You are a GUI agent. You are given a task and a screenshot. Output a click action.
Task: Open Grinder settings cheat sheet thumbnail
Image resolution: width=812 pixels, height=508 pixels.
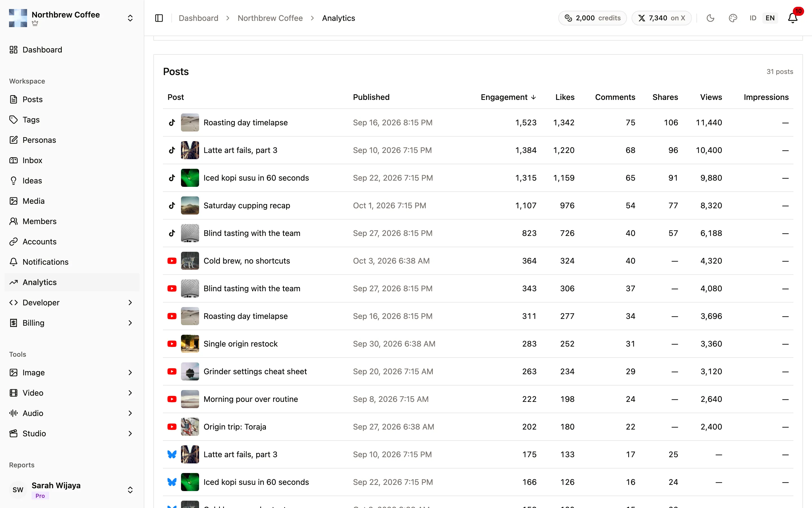190,372
